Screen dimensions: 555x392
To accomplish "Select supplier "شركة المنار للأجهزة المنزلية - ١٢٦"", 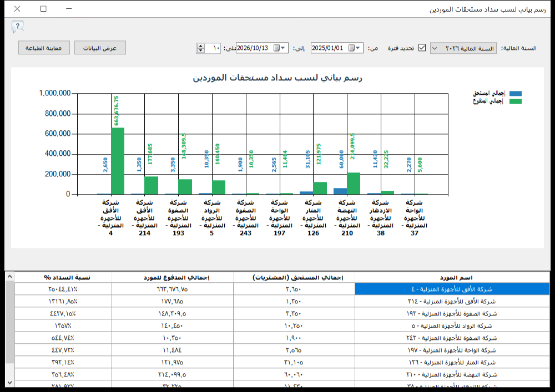I will tap(452, 362).
